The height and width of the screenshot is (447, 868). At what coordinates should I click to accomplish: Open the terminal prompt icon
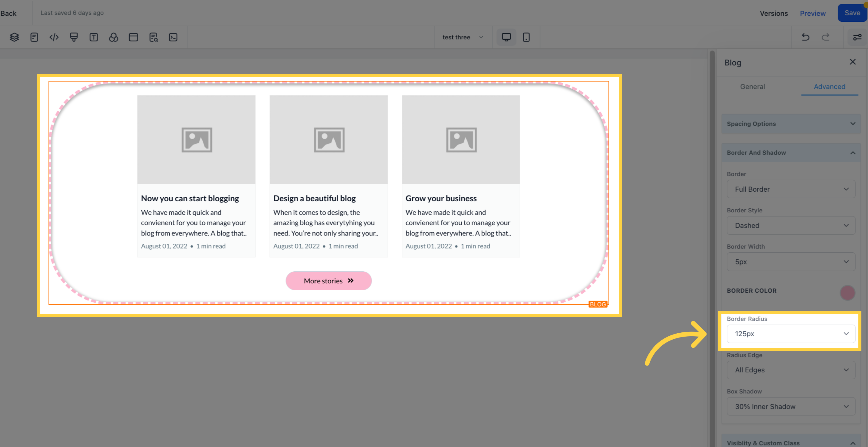tap(173, 37)
